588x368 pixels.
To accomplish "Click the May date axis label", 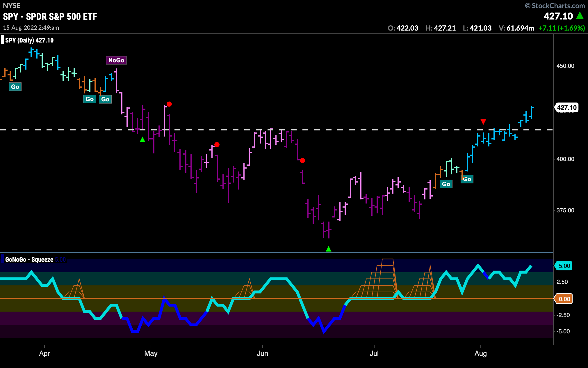I will pyautogui.click(x=151, y=353).
